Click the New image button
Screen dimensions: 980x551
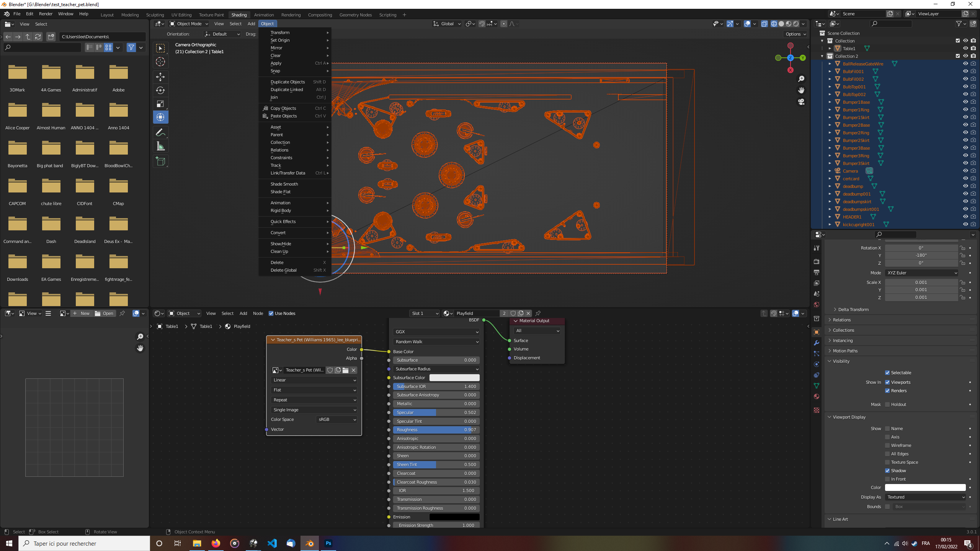tap(82, 313)
